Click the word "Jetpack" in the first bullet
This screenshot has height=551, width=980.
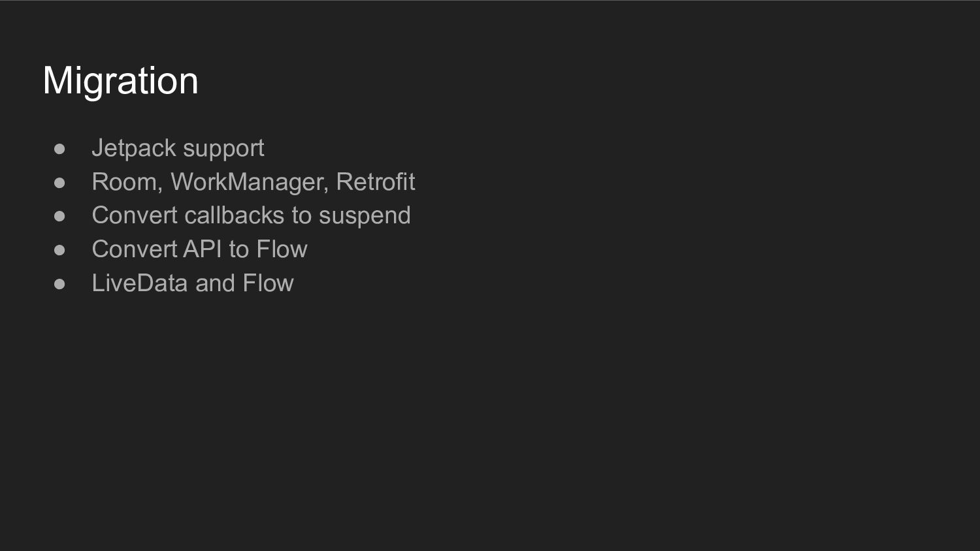pyautogui.click(x=132, y=149)
